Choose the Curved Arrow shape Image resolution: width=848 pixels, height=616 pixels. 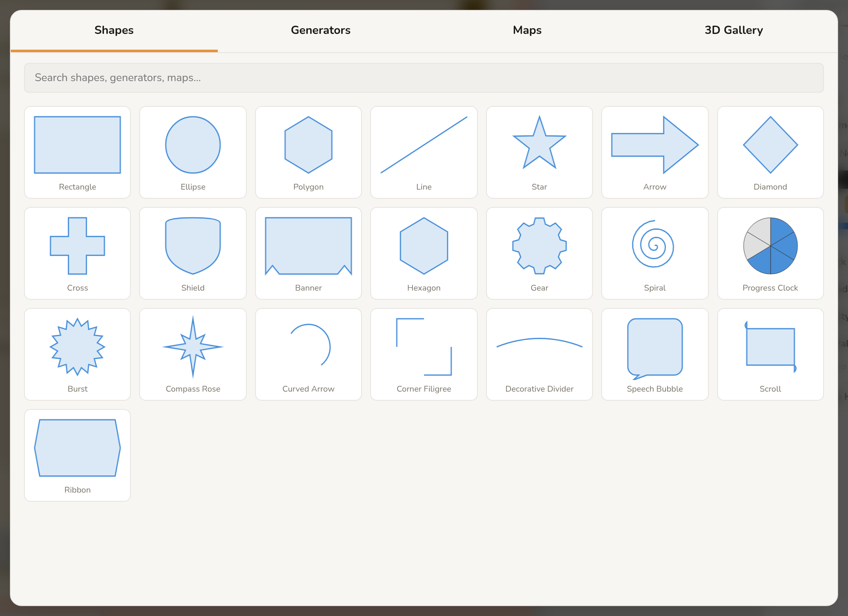308,354
